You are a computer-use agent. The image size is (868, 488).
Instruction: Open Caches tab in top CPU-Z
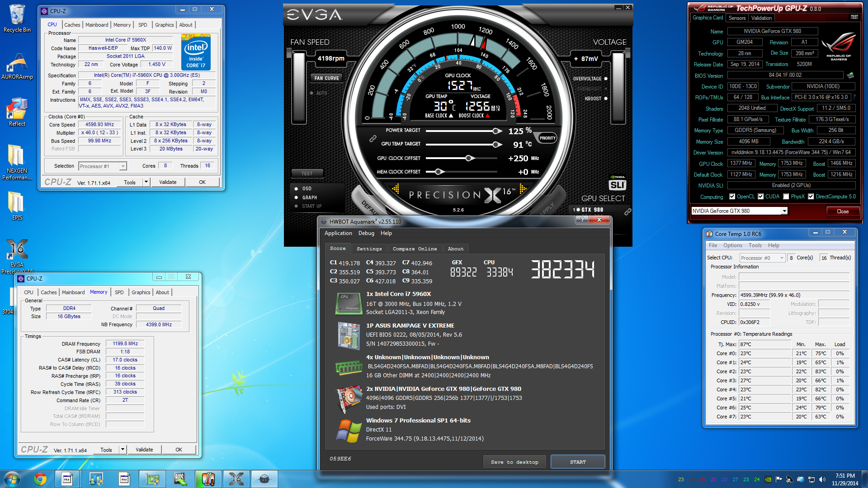(x=72, y=25)
